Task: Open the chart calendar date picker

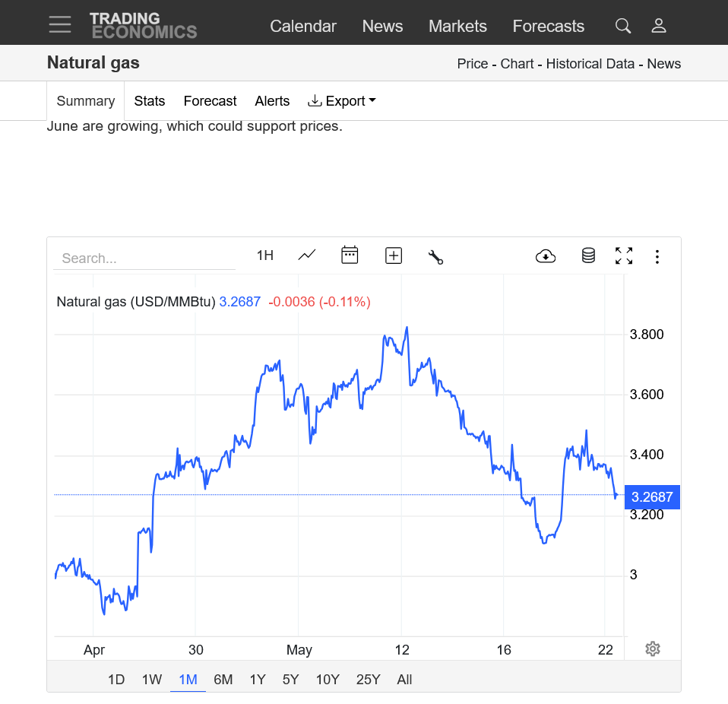Action: [x=350, y=255]
